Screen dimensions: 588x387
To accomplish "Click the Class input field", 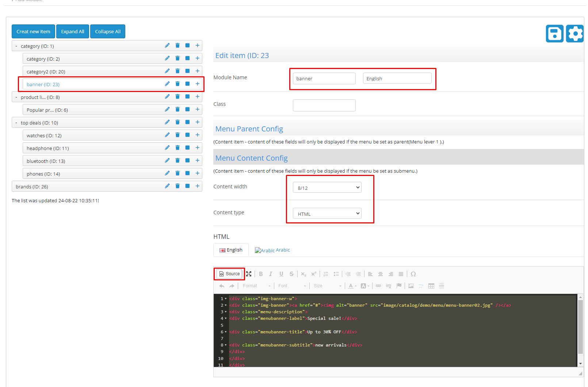I will coord(324,105).
